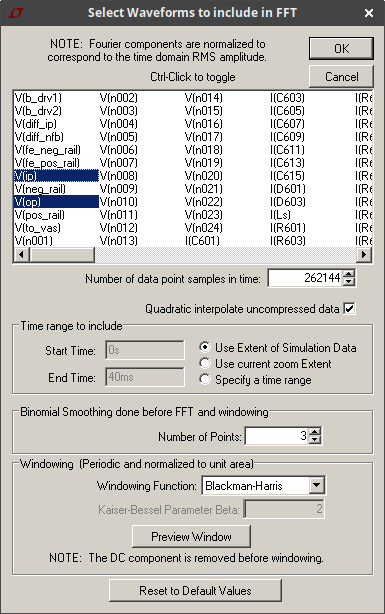Close the FFT dialog with the X button

(x=369, y=13)
